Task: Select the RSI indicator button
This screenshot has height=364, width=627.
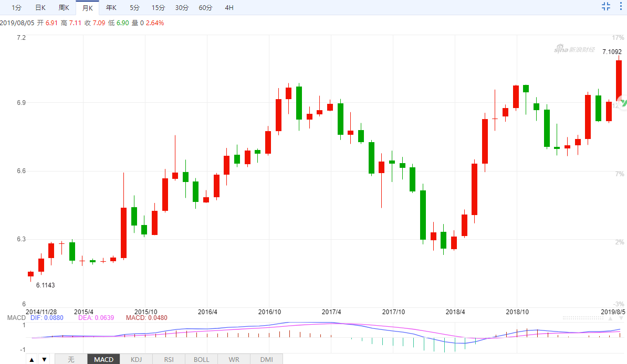Action: pyautogui.click(x=169, y=359)
